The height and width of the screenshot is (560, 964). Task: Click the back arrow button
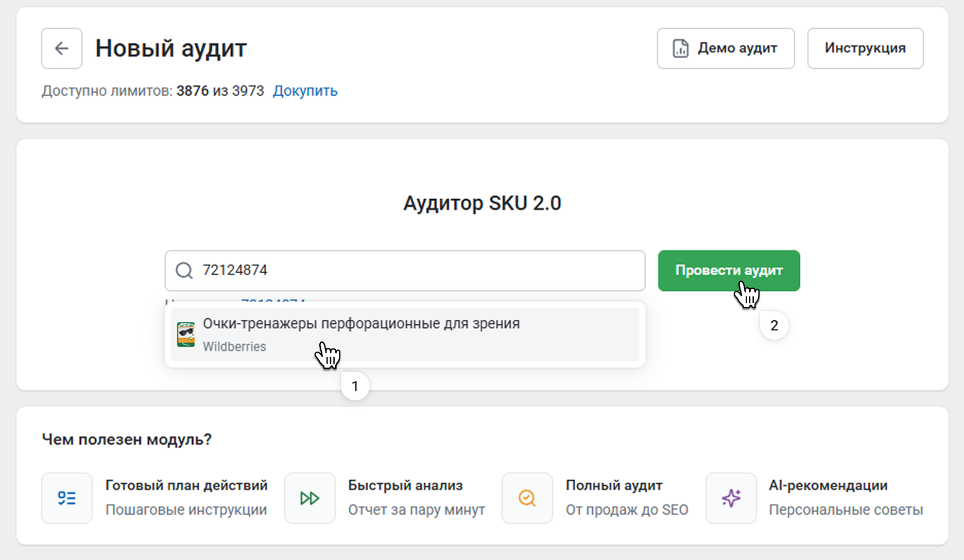click(x=62, y=48)
